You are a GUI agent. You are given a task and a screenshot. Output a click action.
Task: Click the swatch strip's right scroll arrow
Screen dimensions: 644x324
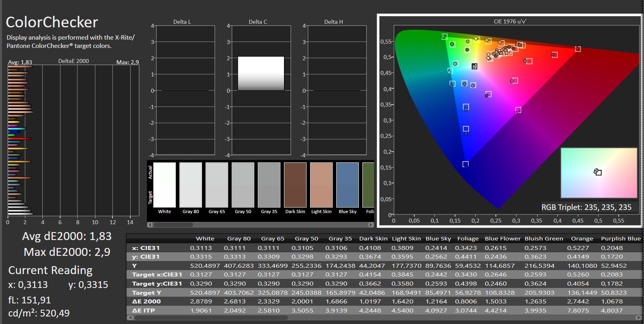pos(371,225)
